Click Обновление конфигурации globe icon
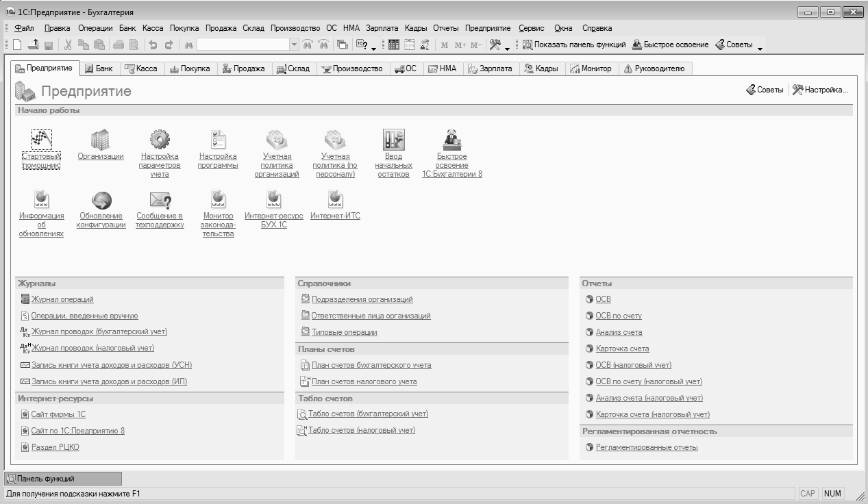868x504 pixels. (102, 199)
